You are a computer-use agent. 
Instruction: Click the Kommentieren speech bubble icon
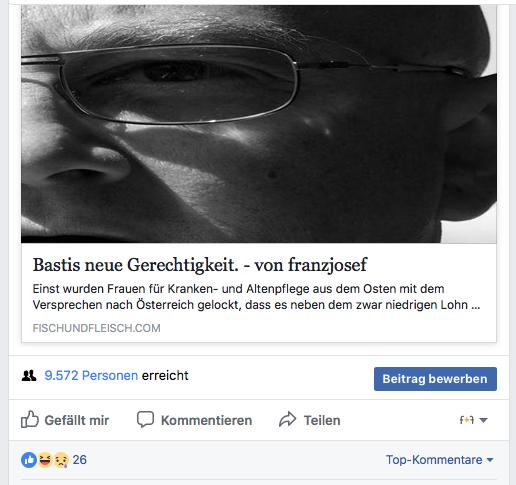point(145,419)
